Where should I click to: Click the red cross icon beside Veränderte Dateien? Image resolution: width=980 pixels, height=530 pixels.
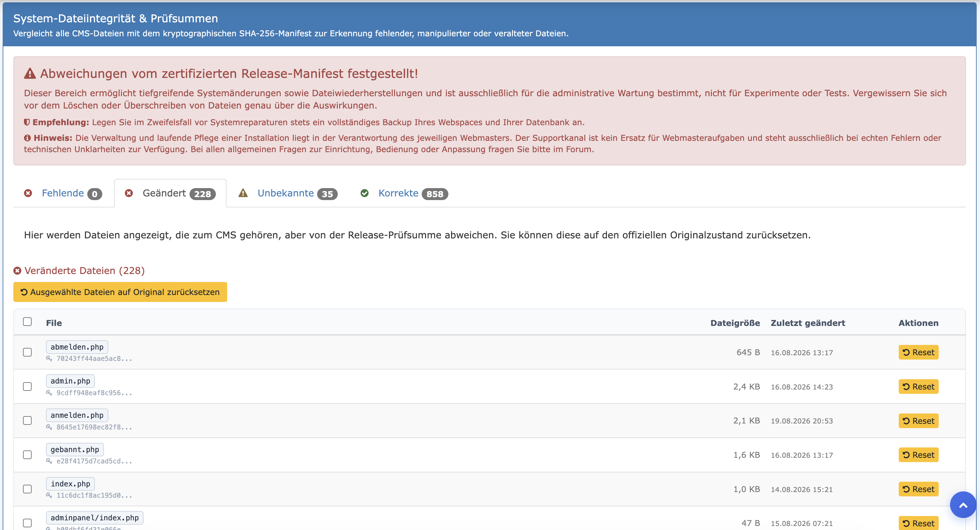[17, 271]
